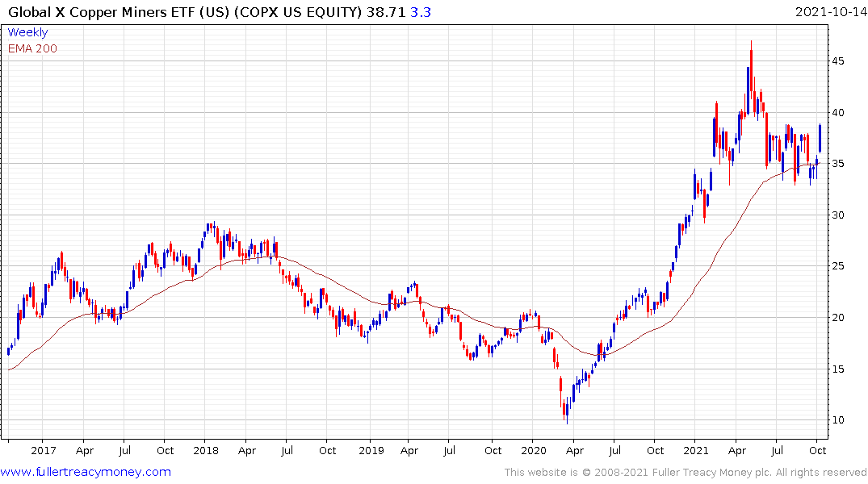Image resolution: width=868 pixels, height=484 pixels.
Task: Click the 2017 time axis label
Action: click(43, 450)
